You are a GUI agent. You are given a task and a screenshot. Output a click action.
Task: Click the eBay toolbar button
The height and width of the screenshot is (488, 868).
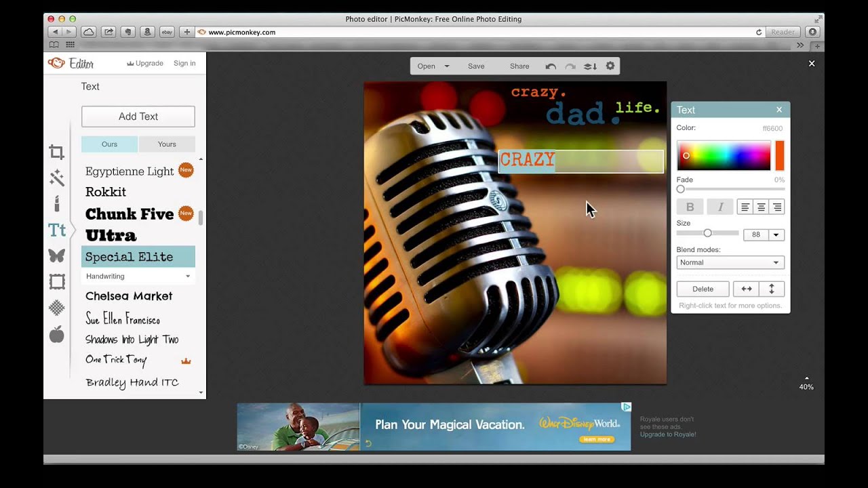(x=167, y=32)
